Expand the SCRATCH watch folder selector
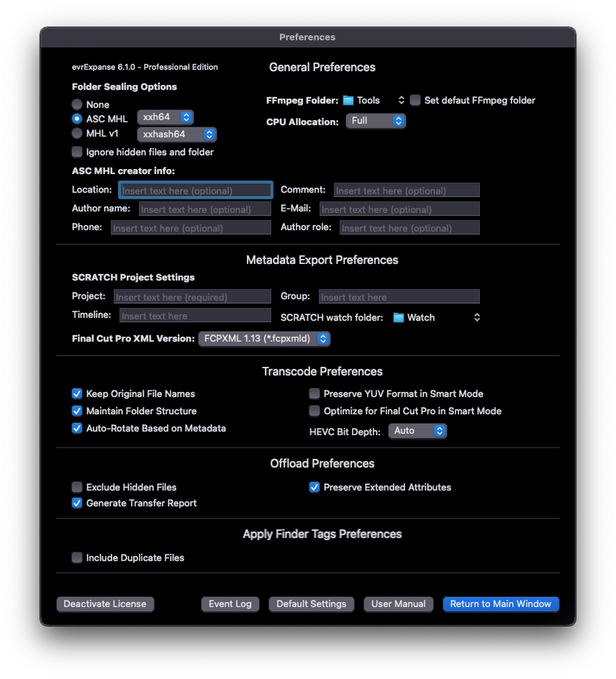Image resolution: width=616 pixels, height=679 pixels. [476, 317]
